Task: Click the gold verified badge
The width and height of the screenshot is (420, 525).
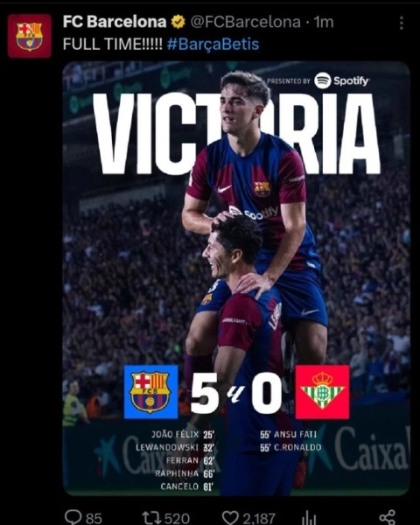Action: coord(178,22)
